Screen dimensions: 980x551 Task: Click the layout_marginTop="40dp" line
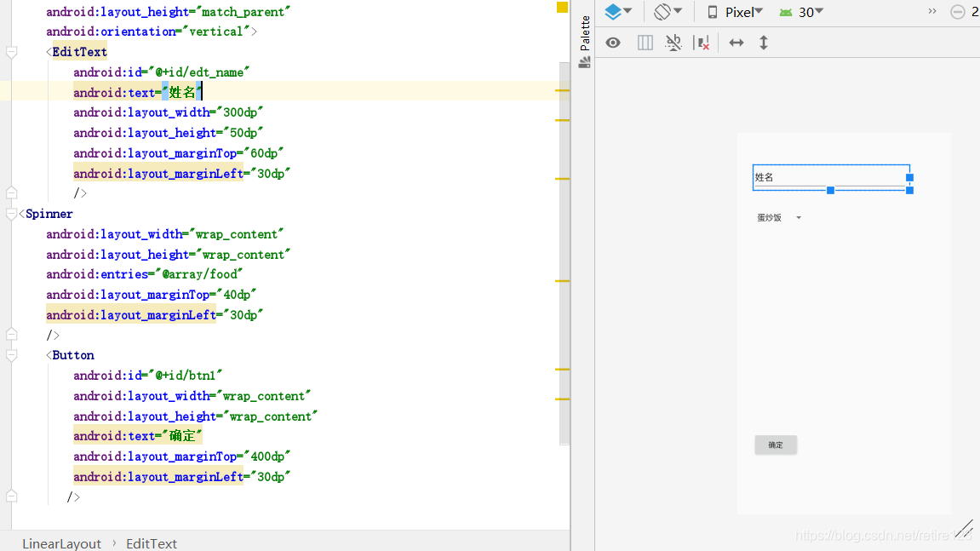[x=152, y=295]
